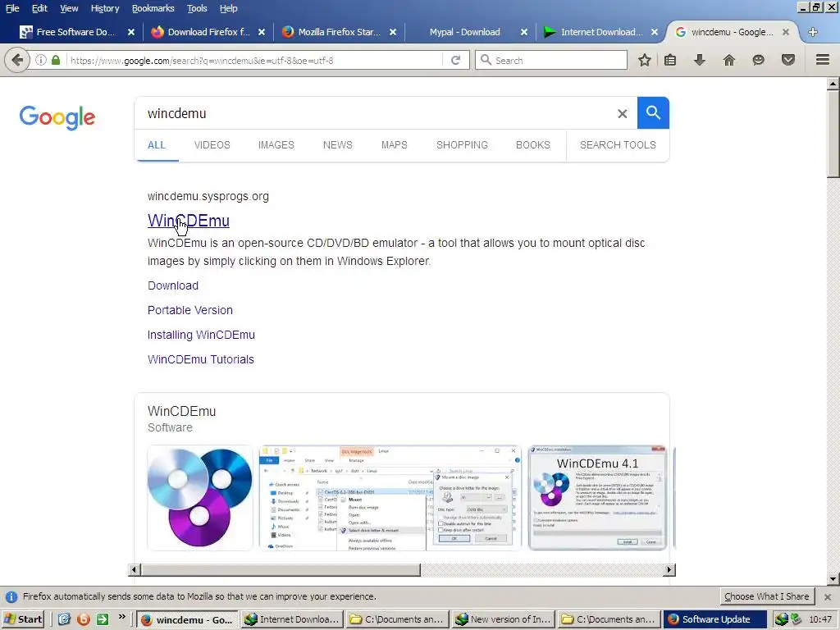Open the Downloads arrow icon
840x630 pixels.
tap(699, 60)
